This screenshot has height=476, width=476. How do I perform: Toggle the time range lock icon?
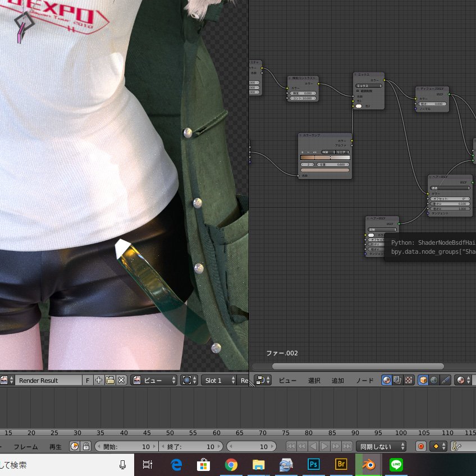(x=86, y=446)
